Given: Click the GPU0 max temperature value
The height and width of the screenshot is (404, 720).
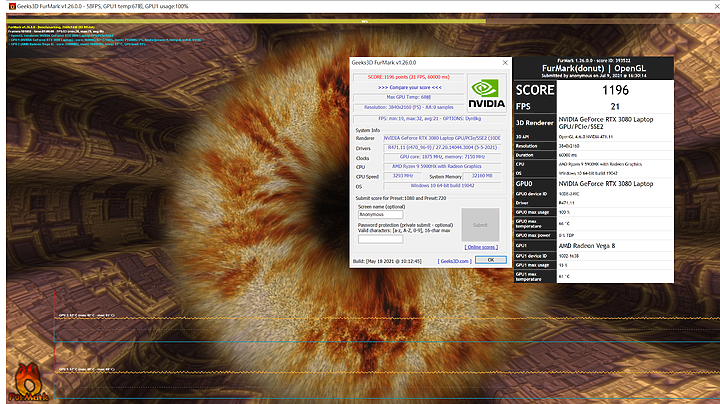Looking at the screenshot, I should [x=564, y=224].
